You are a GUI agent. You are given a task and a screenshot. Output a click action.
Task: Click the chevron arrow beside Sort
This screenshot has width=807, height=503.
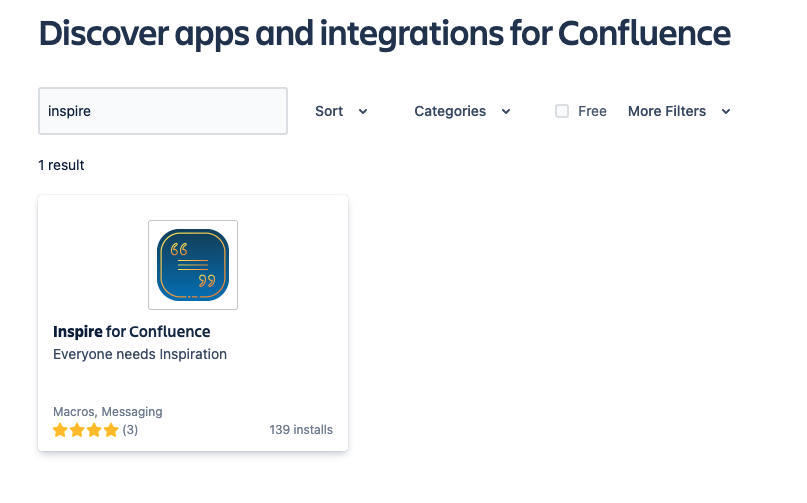(363, 112)
